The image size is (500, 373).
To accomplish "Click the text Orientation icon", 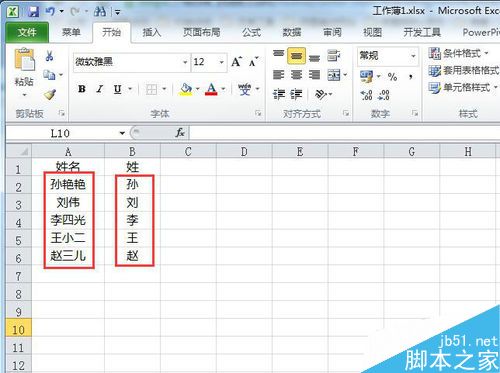I will click(x=321, y=95).
